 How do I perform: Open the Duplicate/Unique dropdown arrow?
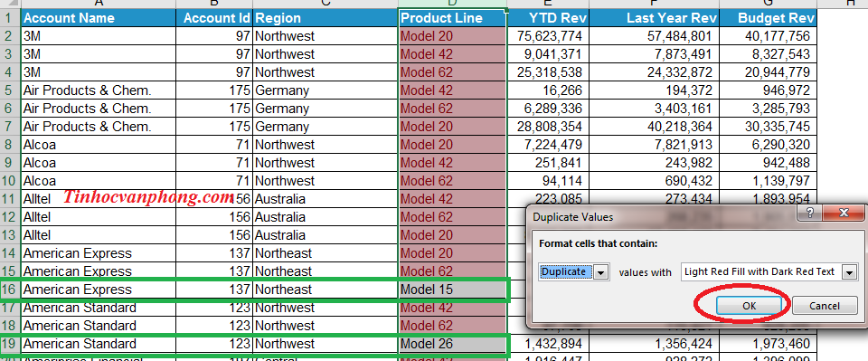pyautogui.click(x=602, y=271)
